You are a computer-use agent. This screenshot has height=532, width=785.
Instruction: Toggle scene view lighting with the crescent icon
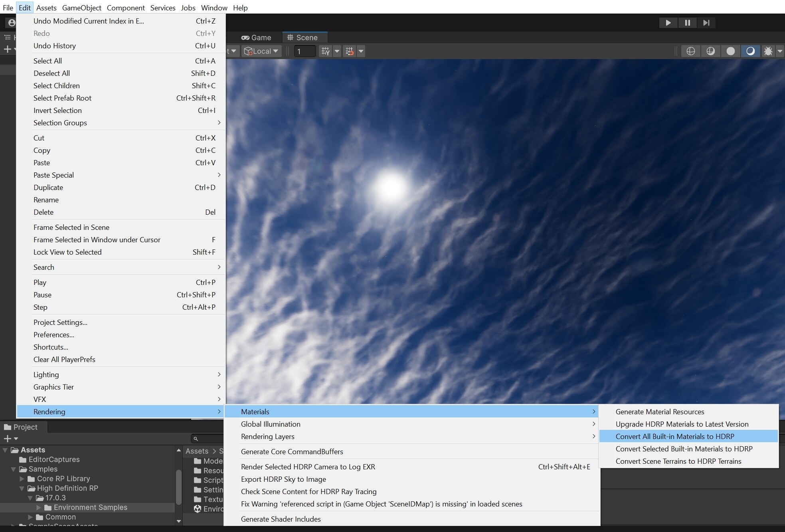coord(751,51)
